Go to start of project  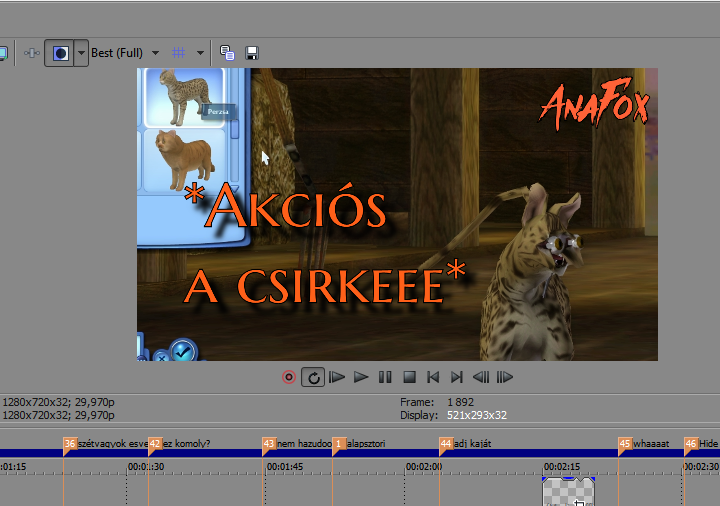433,377
